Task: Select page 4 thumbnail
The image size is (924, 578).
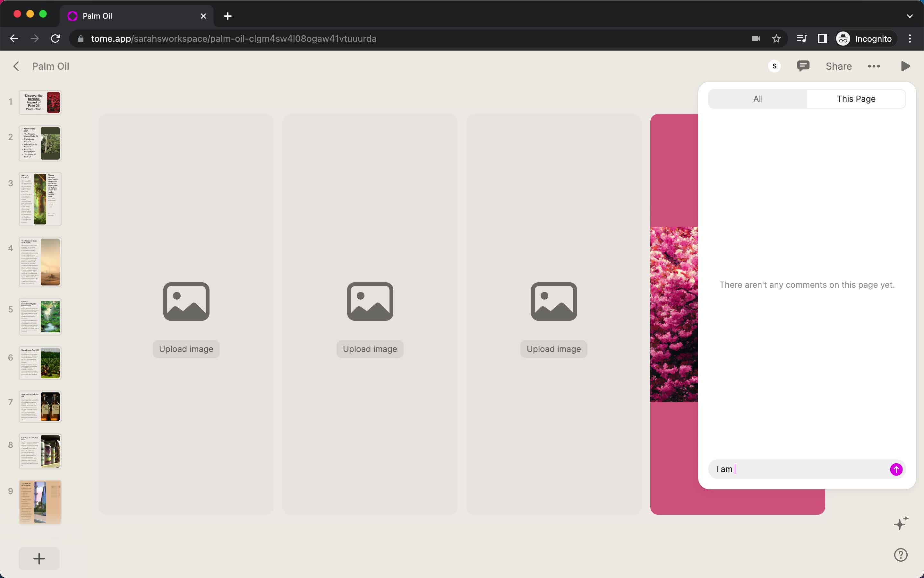Action: tap(40, 262)
